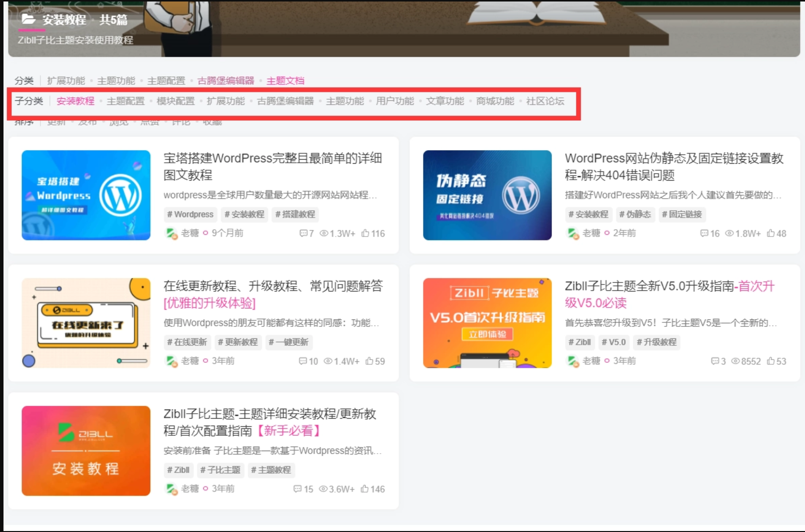805x532 pixels.
Task: Open the 主题文档 category tab
Action: pyautogui.click(x=285, y=80)
